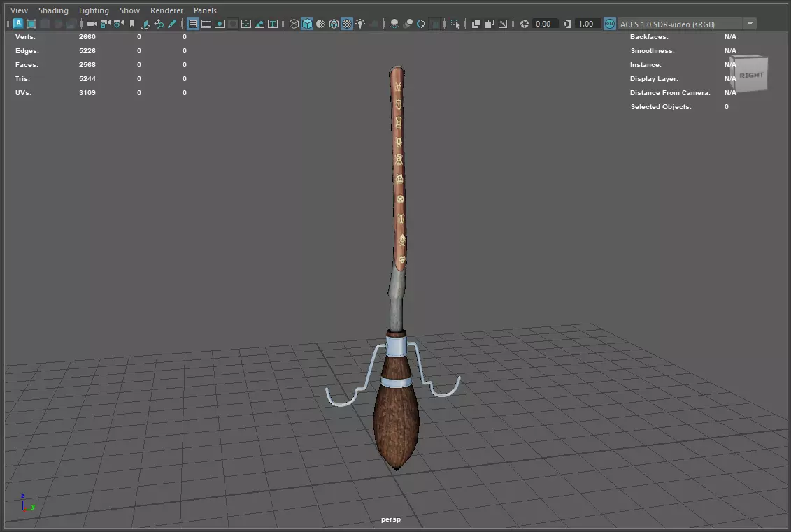Click the camera Bookmarks icon
791x532 pixels.
click(132, 24)
